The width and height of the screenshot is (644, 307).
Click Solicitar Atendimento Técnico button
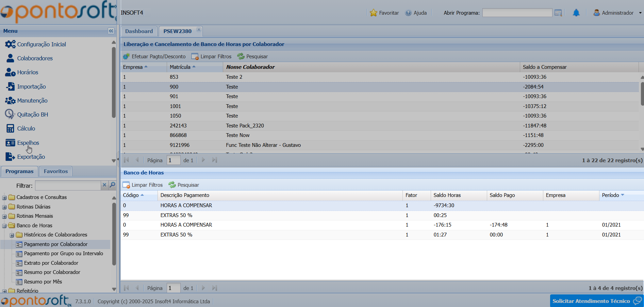click(x=596, y=301)
